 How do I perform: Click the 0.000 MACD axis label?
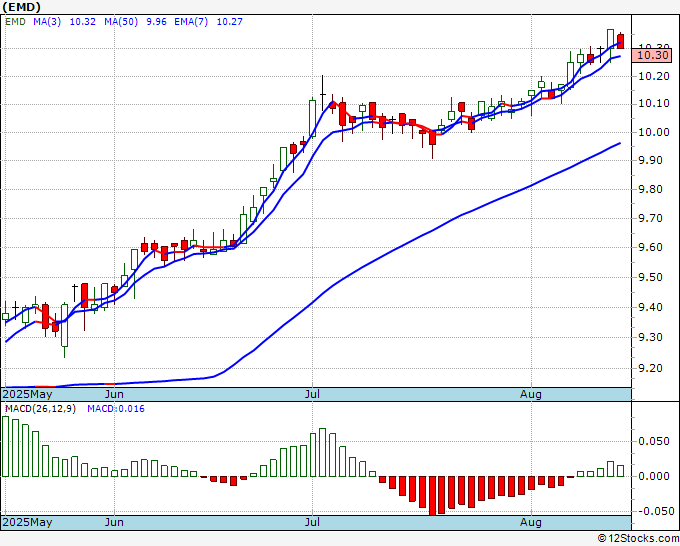654,476
